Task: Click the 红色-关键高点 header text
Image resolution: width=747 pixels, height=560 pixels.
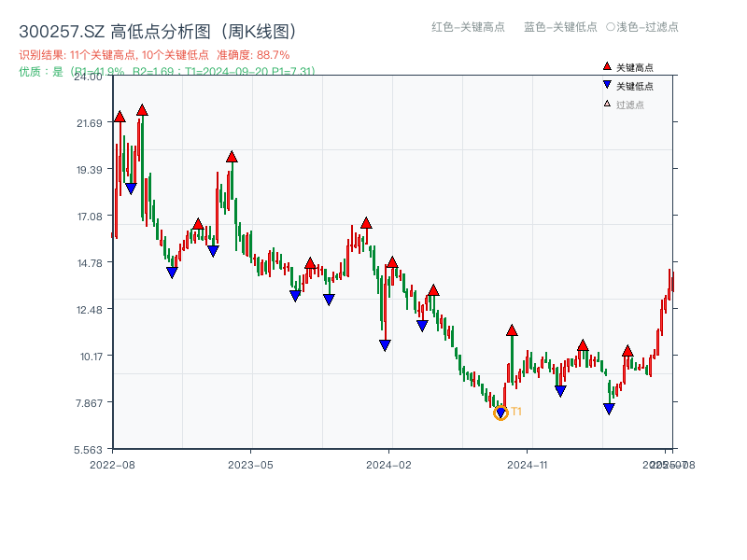Action: click(x=468, y=27)
